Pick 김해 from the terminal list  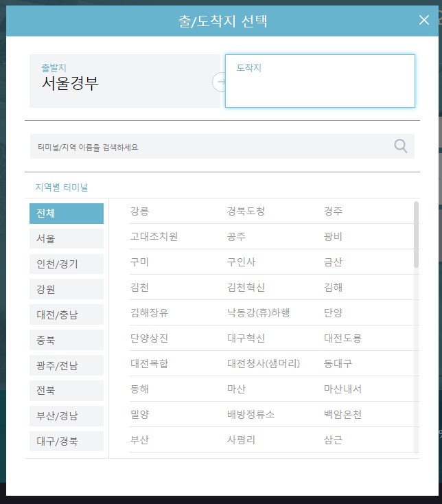[x=333, y=287]
